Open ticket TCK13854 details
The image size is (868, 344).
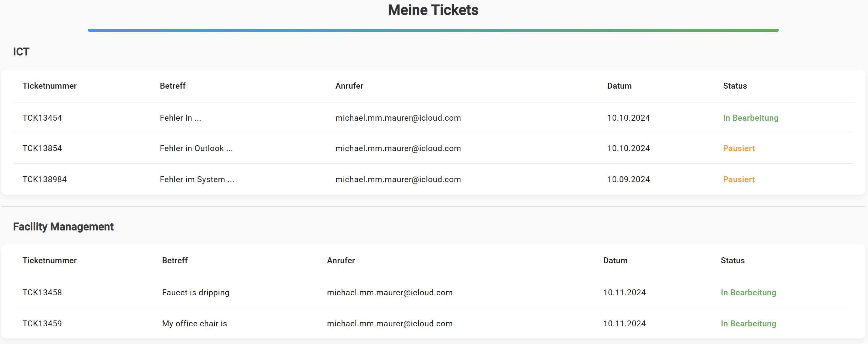click(42, 148)
